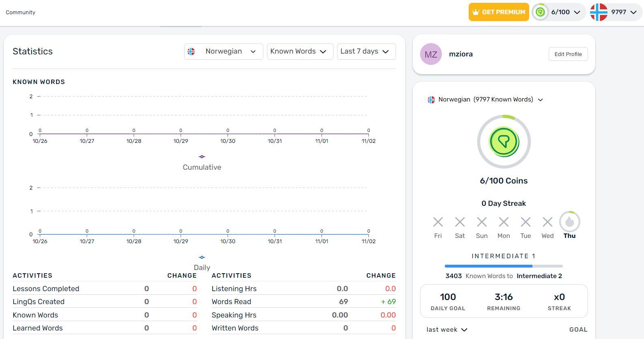Click the MZ profile avatar
This screenshot has width=644, height=339.
pos(431,54)
